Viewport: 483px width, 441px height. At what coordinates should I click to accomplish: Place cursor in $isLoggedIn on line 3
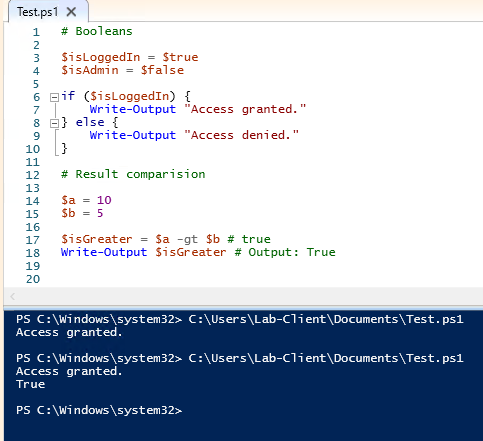100,57
